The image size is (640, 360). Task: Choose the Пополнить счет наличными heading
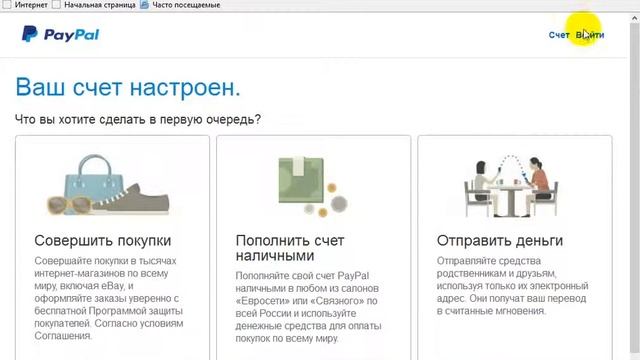click(290, 248)
